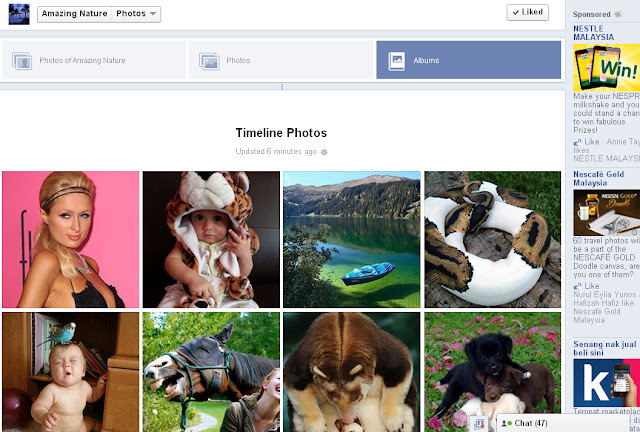640x432 pixels.
Task: Open the baby in tiger costume photo
Action: point(211,239)
